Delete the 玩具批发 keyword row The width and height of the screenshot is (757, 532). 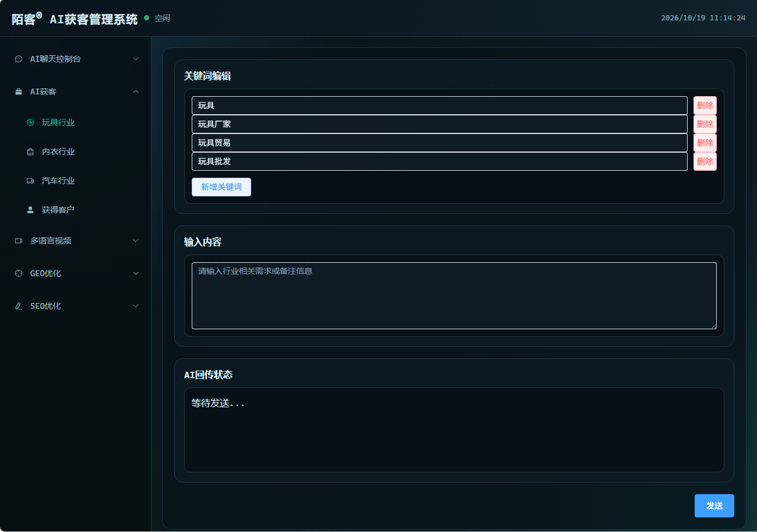coord(705,161)
